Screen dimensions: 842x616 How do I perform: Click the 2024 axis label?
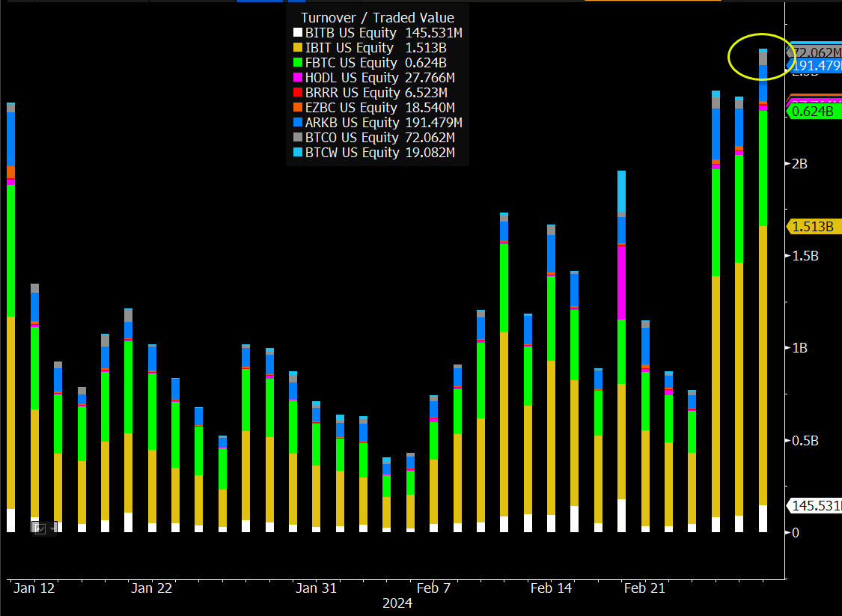[398, 603]
